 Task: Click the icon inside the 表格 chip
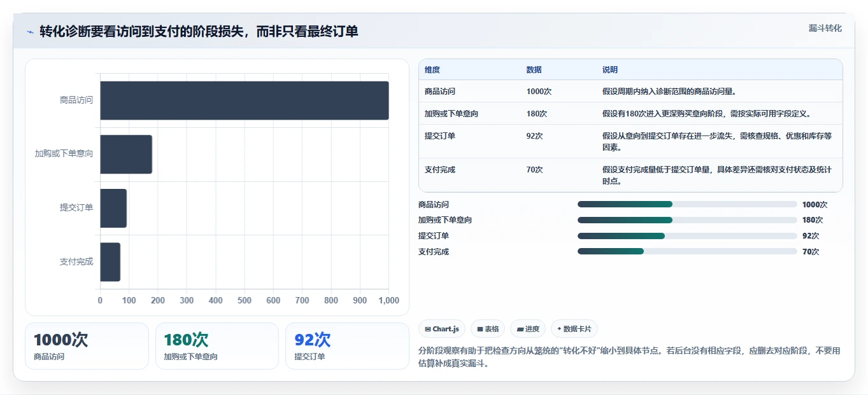[x=480, y=329]
